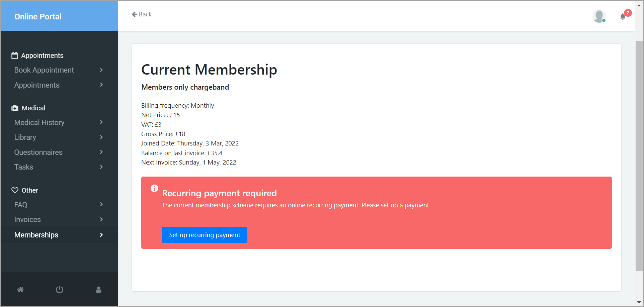This screenshot has width=644, height=307.
Task: Click the user avatar in top bar
Action: coord(599,16)
